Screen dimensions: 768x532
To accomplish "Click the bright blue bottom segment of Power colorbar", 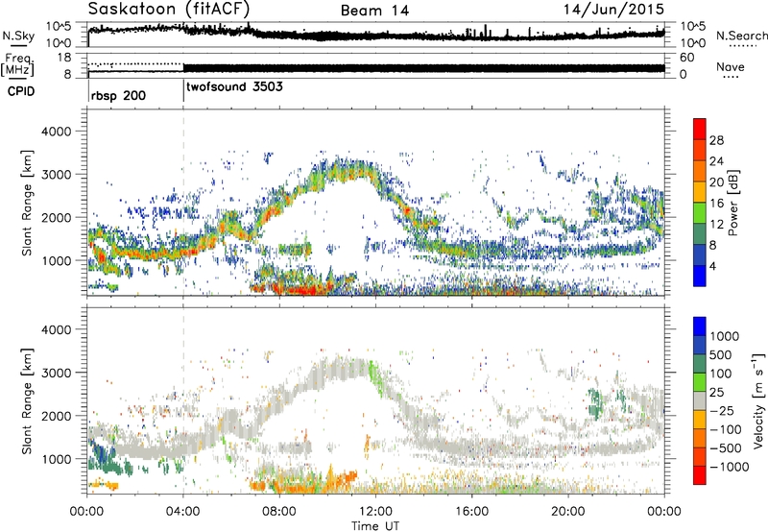I will point(700,276).
